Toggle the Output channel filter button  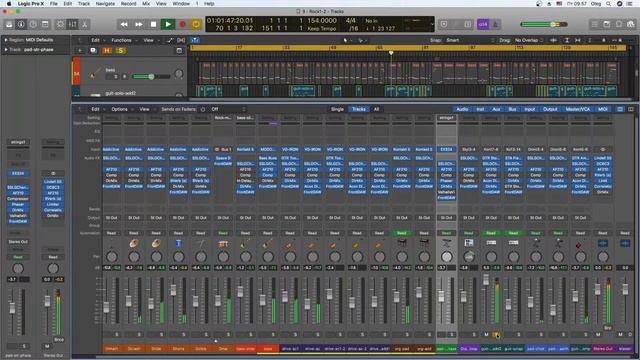550,109
